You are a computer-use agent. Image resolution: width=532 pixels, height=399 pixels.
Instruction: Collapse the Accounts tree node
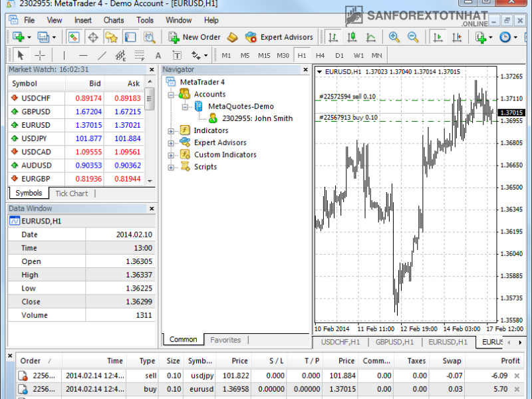coord(171,94)
